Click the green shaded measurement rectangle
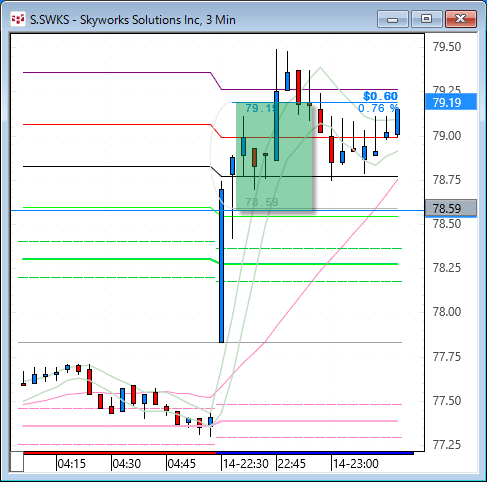487x482 pixels. point(274,156)
